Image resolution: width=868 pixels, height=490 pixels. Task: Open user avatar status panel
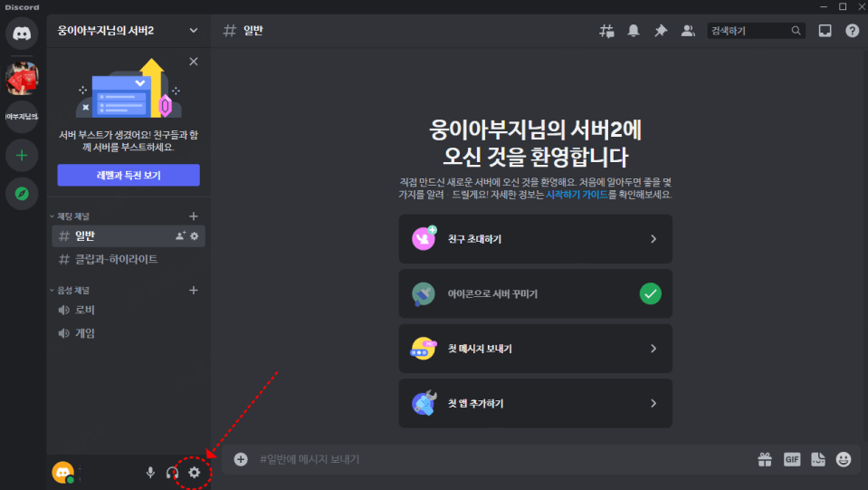(x=63, y=472)
